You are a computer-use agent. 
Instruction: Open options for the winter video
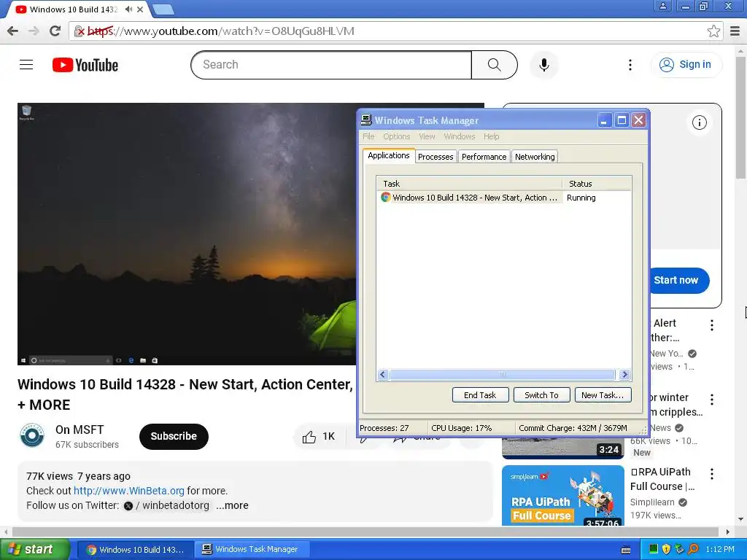pyautogui.click(x=712, y=400)
